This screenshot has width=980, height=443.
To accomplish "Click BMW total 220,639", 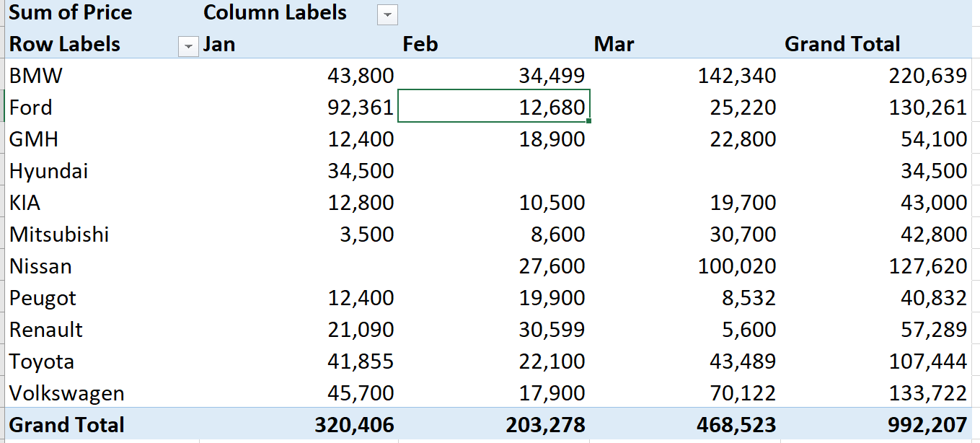I will (x=927, y=76).
